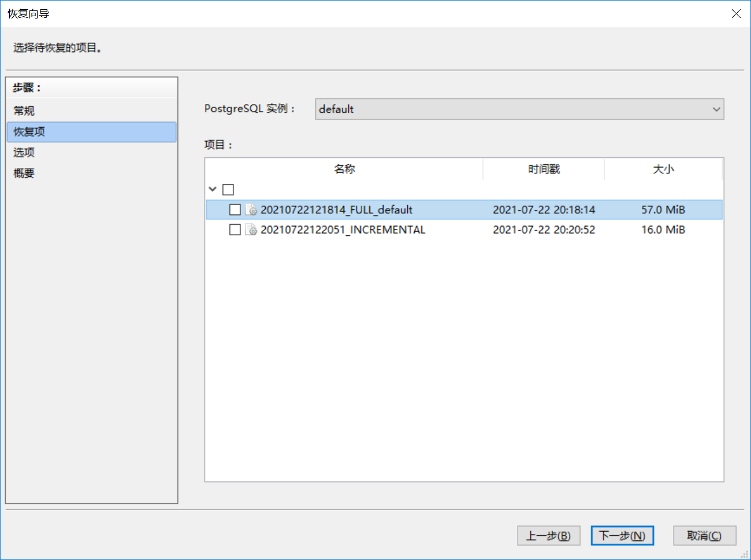Viewport: 751px width, 560px height.
Task: Switch to the 选项 step
Action: coord(24,153)
